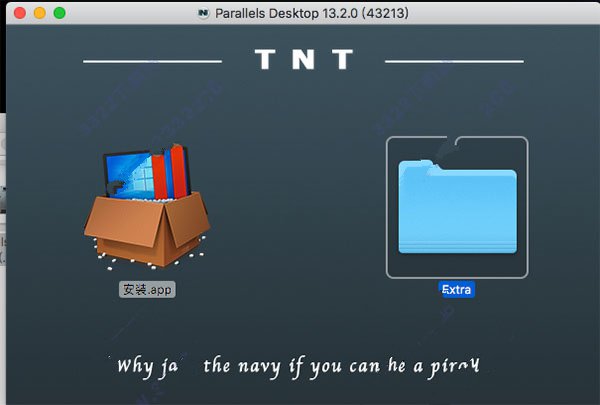Viewport: 600px width, 405px height.
Task: Click the 安装.app file label
Action: click(x=147, y=289)
